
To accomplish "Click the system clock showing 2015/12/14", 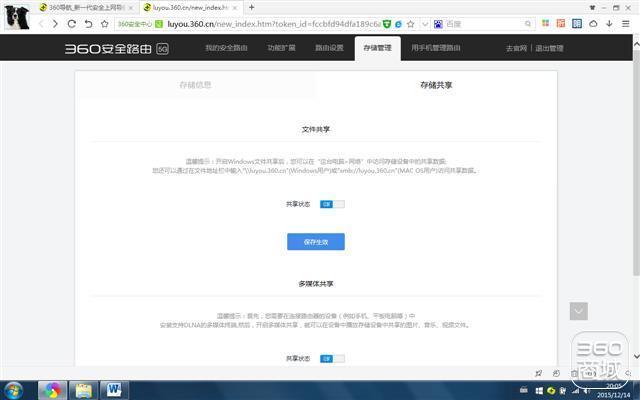I will tap(613, 391).
